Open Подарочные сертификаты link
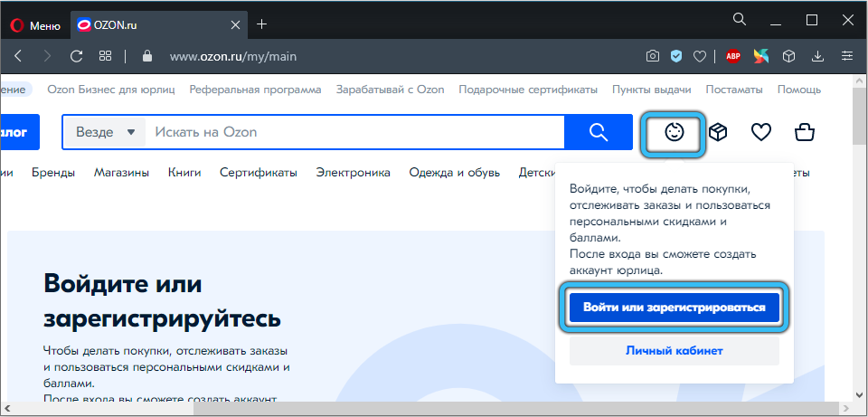 528,90
